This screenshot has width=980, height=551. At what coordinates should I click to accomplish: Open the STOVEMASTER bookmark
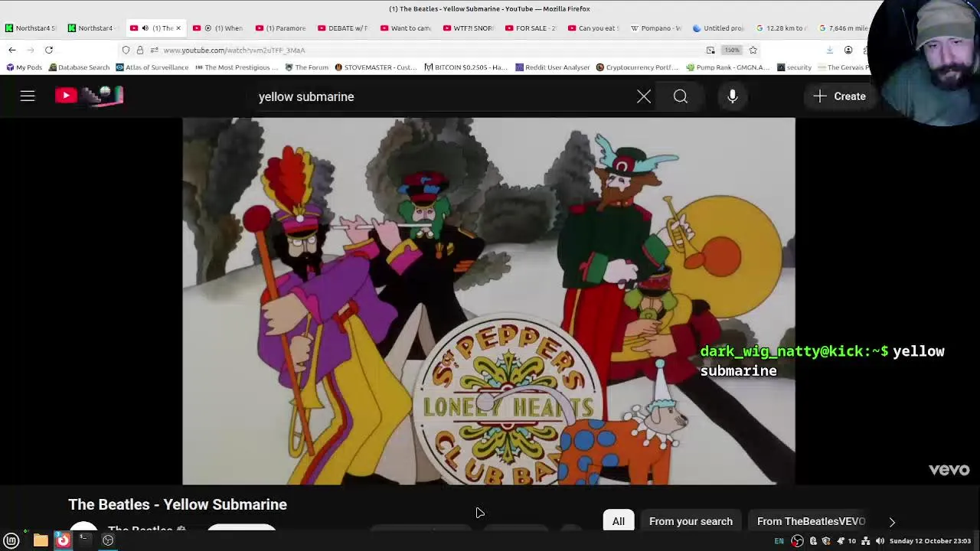[375, 67]
